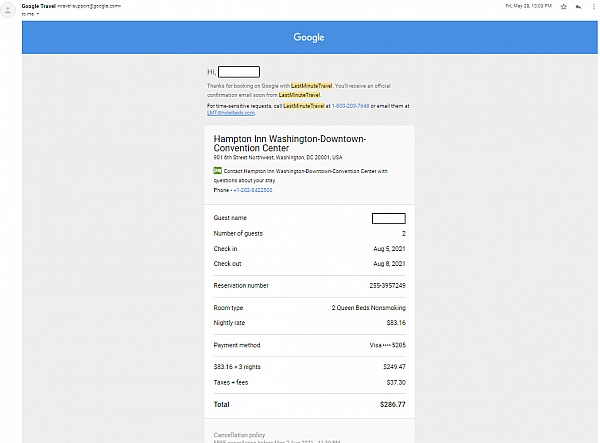Viewport: 600px width, 443px height.
Task: Click the room type 2 Queen Beds Nonsmoking
Action: tap(368, 308)
